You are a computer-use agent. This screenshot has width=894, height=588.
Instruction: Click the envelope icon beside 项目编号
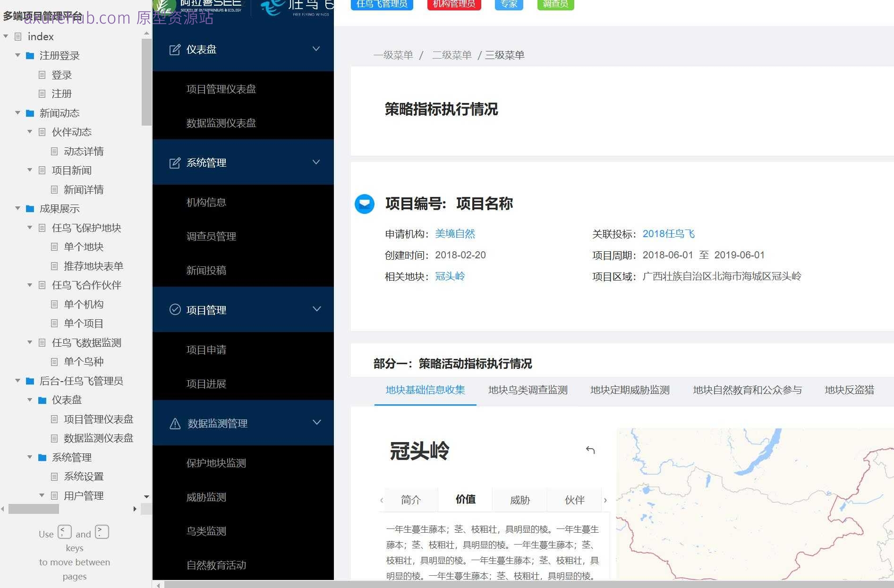click(x=365, y=204)
